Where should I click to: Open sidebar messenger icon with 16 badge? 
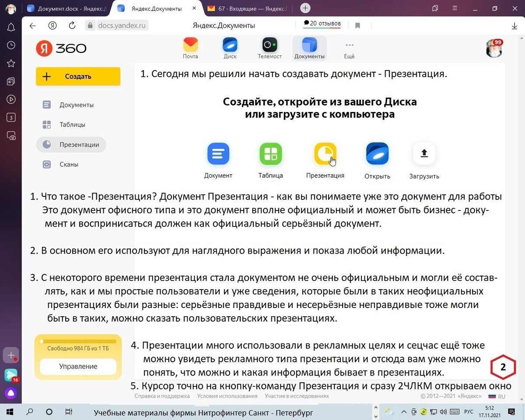pyautogui.click(x=11, y=375)
